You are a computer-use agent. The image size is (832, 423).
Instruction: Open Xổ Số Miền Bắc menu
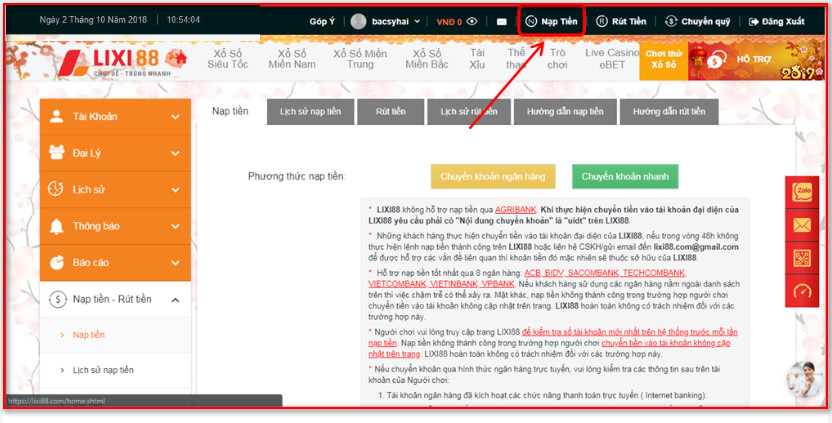(427, 59)
